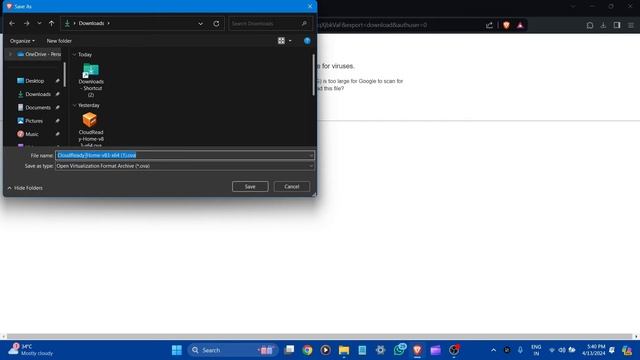Image resolution: width=640 pixels, height=360 pixels.
Task: Collapse folders with Hide Folders
Action: point(25,188)
